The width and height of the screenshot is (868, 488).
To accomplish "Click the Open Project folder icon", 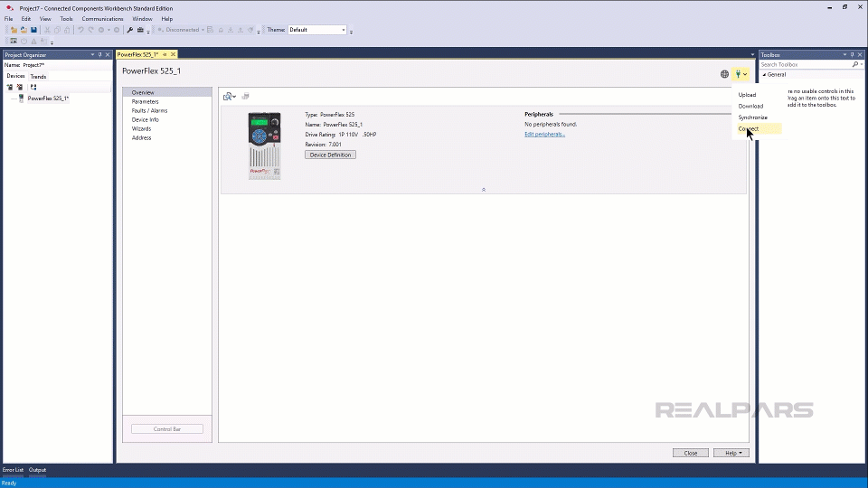I will [x=24, y=30].
